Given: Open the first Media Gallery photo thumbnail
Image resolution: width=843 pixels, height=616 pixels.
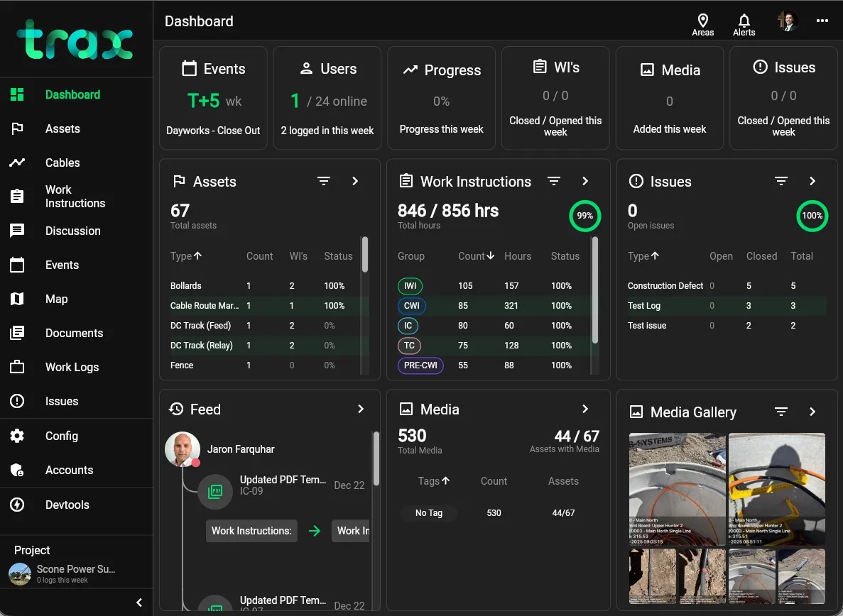Looking at the screenshot, I should point(677,489).
